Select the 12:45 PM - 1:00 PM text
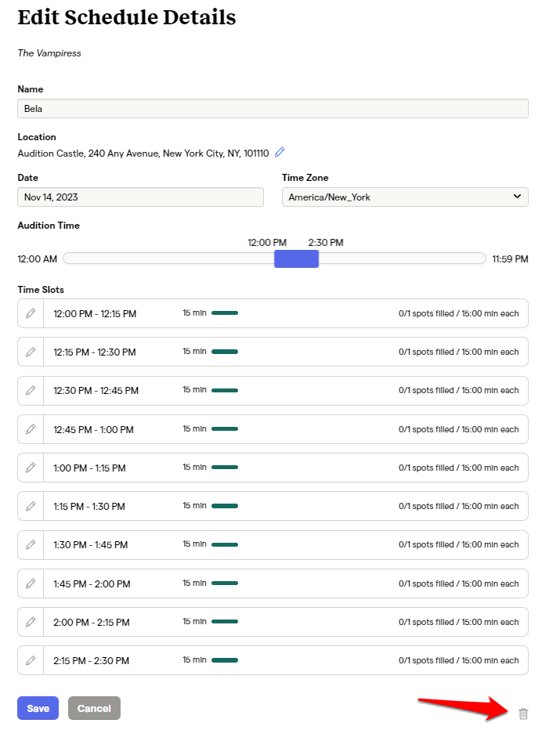The image size is (560, 737). pos(93,430)
